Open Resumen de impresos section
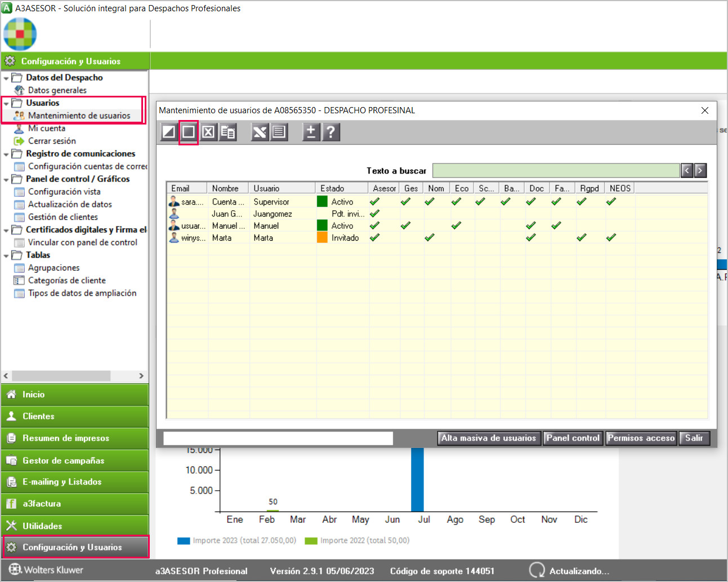Image resolution: width=728 pixels, height=582 pixels. pyautogui.click(x=75, y=438)
